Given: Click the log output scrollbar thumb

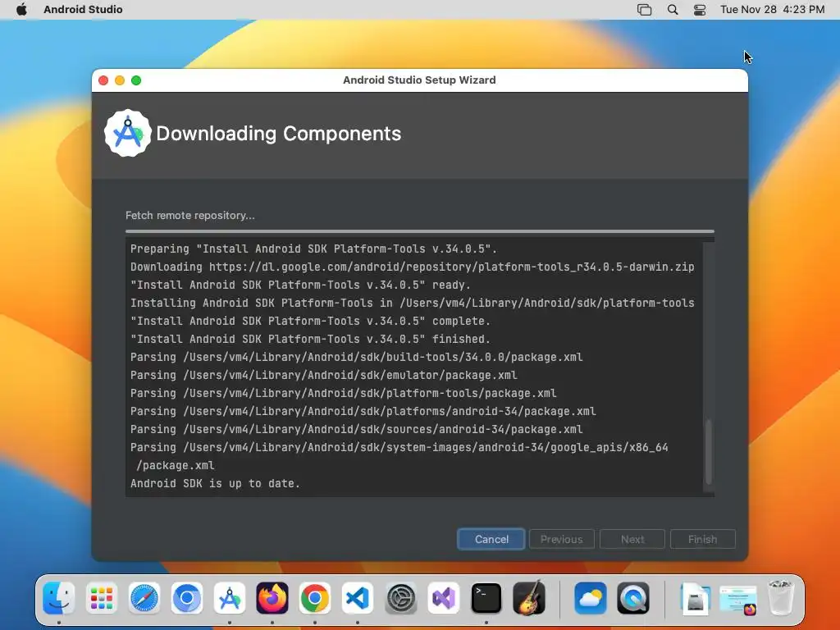Looking at the screenshot, I should (709, 452).
